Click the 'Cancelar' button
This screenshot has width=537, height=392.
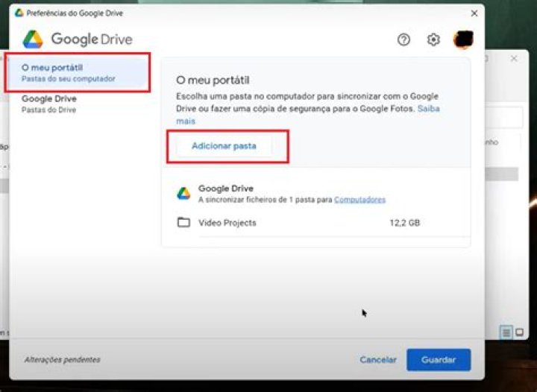378,359
